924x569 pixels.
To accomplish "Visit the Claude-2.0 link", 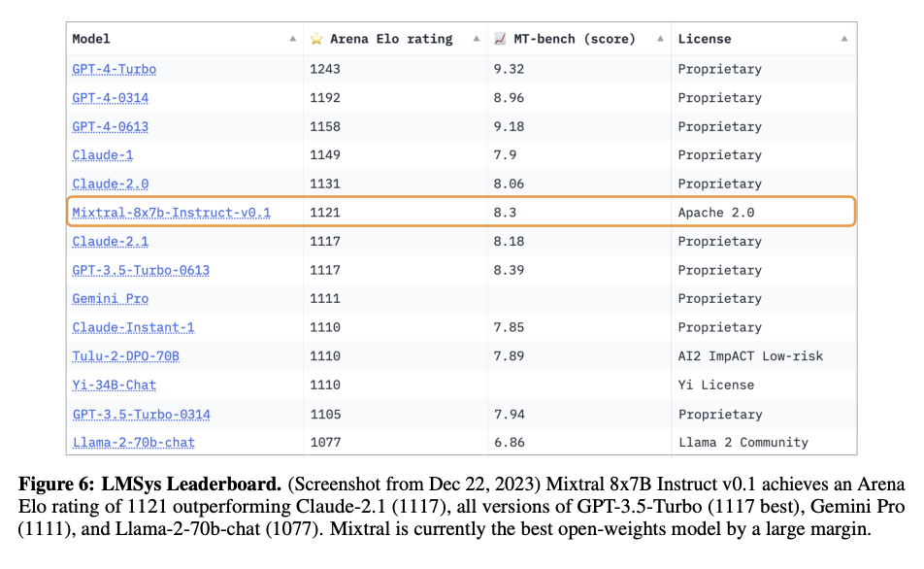I will 111,184.
